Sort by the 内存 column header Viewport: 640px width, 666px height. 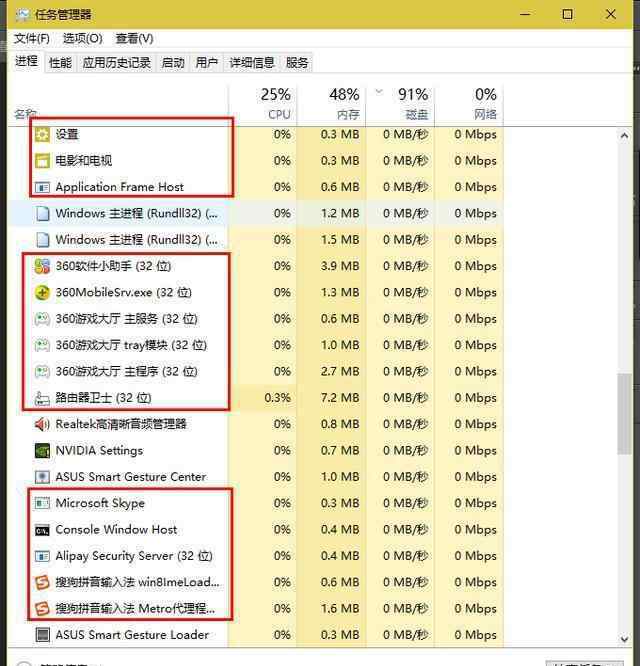(x=331, y=104)
